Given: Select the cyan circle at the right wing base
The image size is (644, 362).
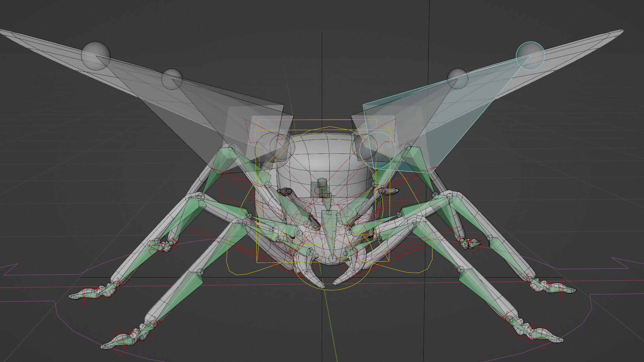Looking at the screenshot, I should click(x=378, y=150).
